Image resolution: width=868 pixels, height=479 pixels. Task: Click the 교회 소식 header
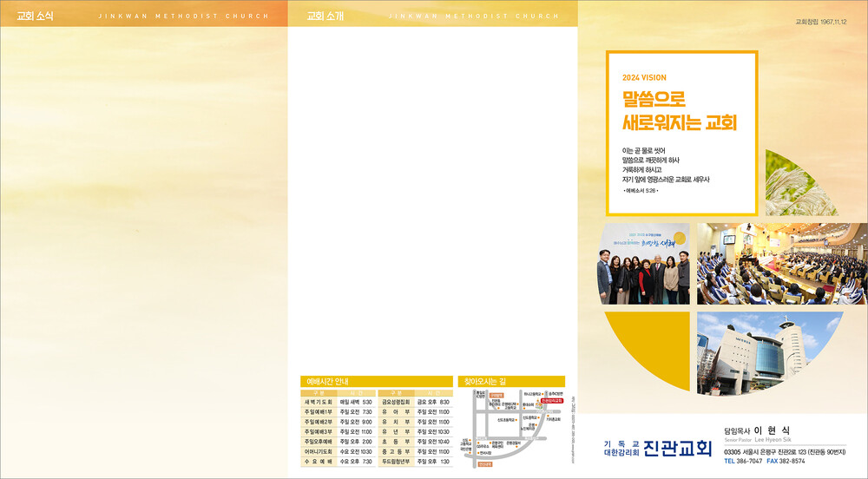(x=36, y=16)
